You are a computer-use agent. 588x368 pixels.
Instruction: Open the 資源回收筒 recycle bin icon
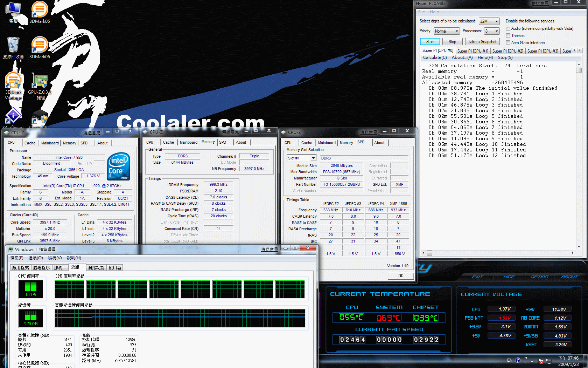(x=13, y=48)
